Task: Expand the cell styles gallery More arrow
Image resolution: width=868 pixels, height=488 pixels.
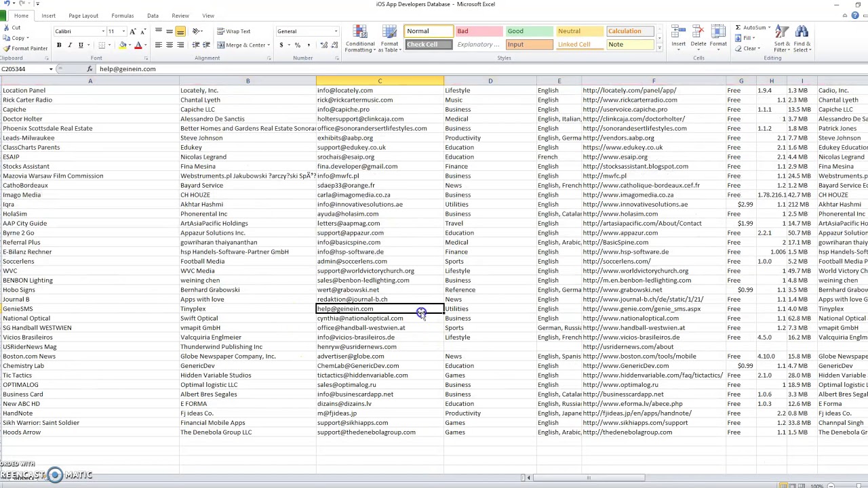Action: [660, 47]
